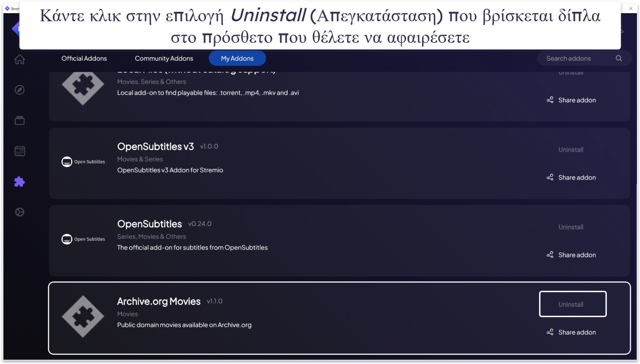
Task: Switch to the Community Addons tab
Action: point(164,58)
